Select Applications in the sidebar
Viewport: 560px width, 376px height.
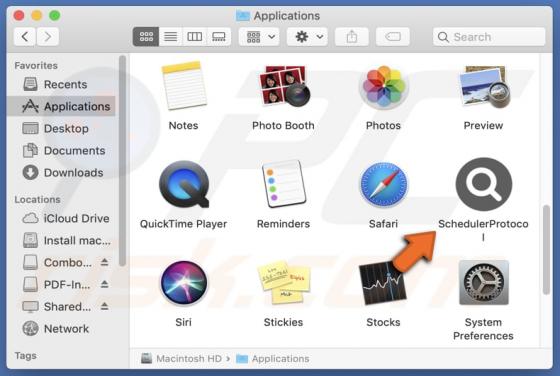61,106
